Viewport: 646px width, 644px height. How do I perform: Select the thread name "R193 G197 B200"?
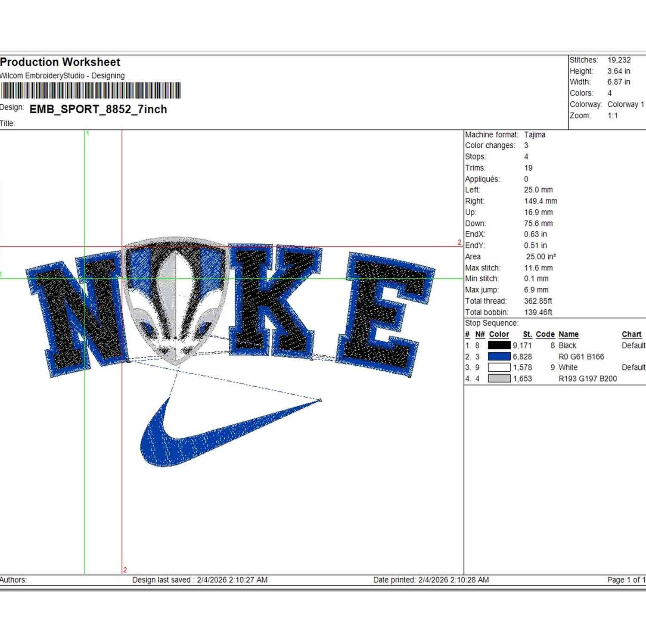click(x=588, y=379)
